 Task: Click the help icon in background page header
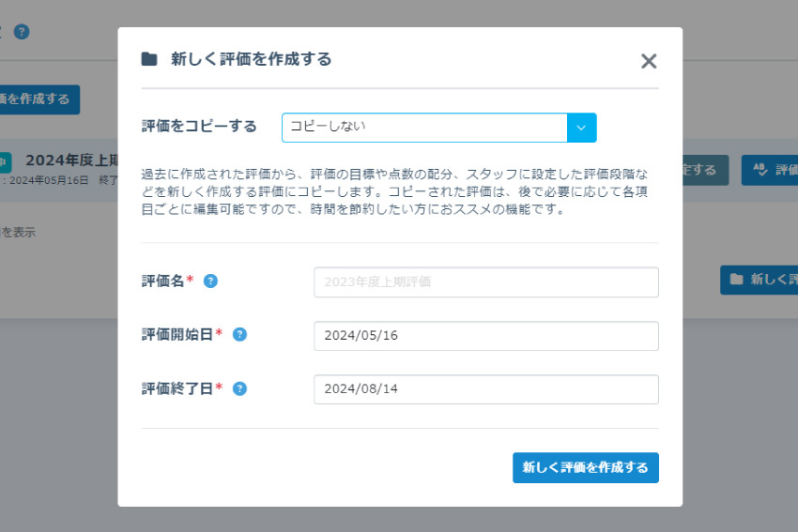pos(22,32)
